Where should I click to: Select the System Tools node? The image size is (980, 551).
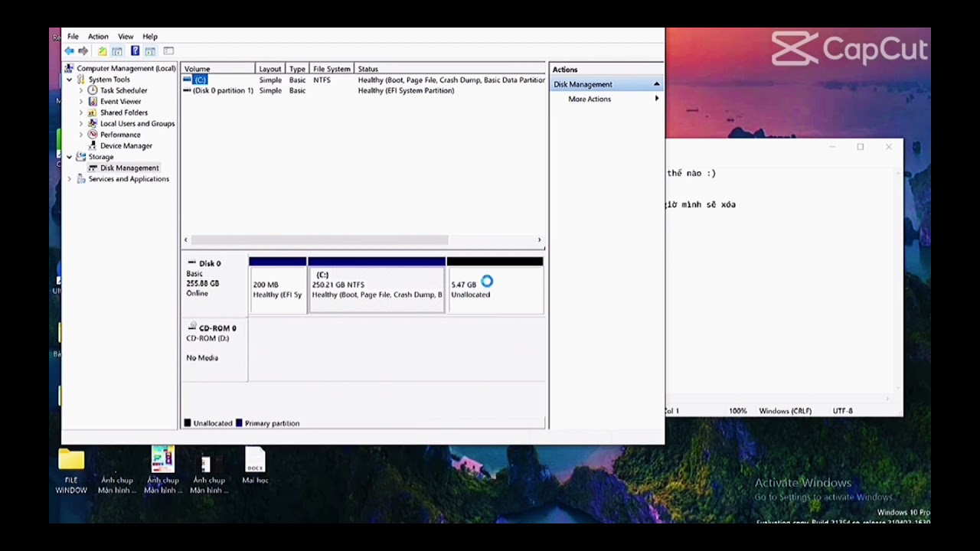click(x=109, y=80)
